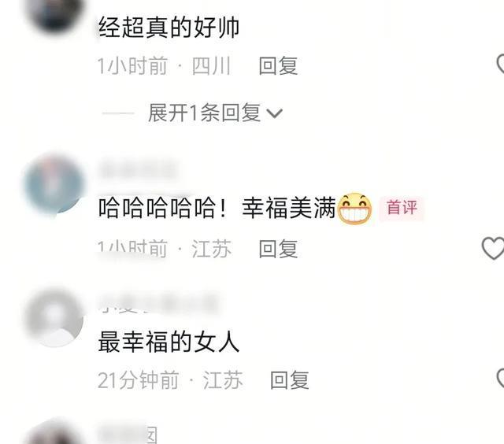Viewport: 504px width, 444px height.
Task: Open blurred username above "幸福美满" comment
Action: (x=139, y=169)
